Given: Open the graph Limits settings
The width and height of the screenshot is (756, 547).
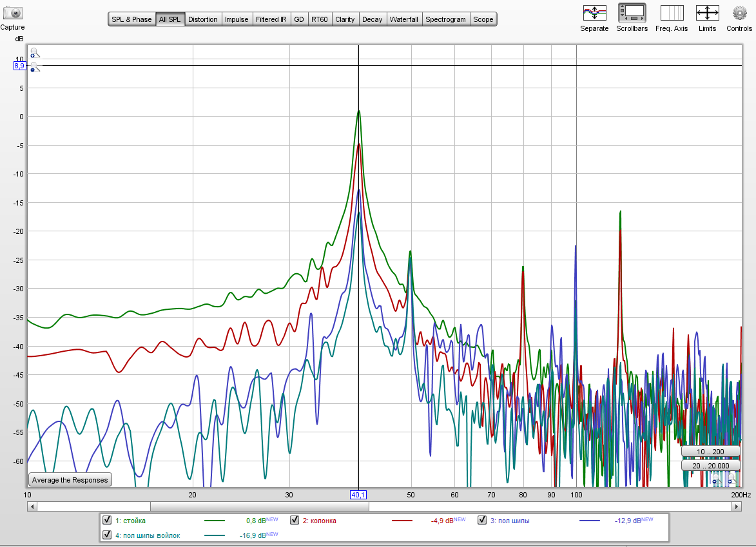Looking at the screenshot, I should point(707,13).
